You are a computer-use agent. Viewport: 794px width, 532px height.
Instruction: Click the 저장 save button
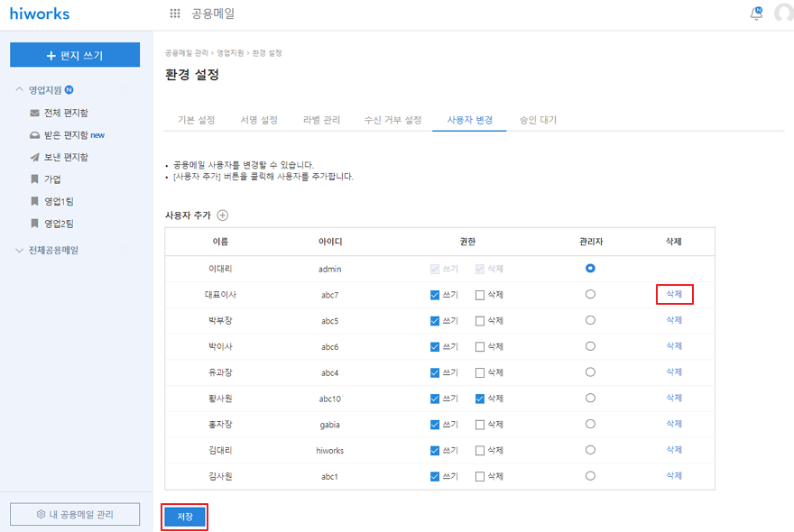point(185,516)
